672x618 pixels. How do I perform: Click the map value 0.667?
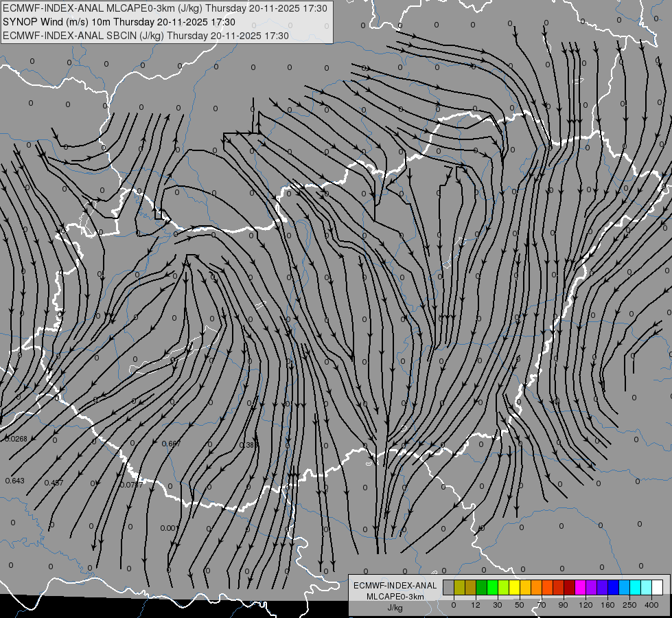(x=171, y=444)
